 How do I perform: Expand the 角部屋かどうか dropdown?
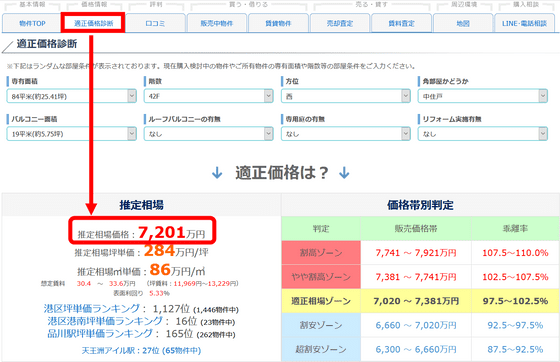483,96
